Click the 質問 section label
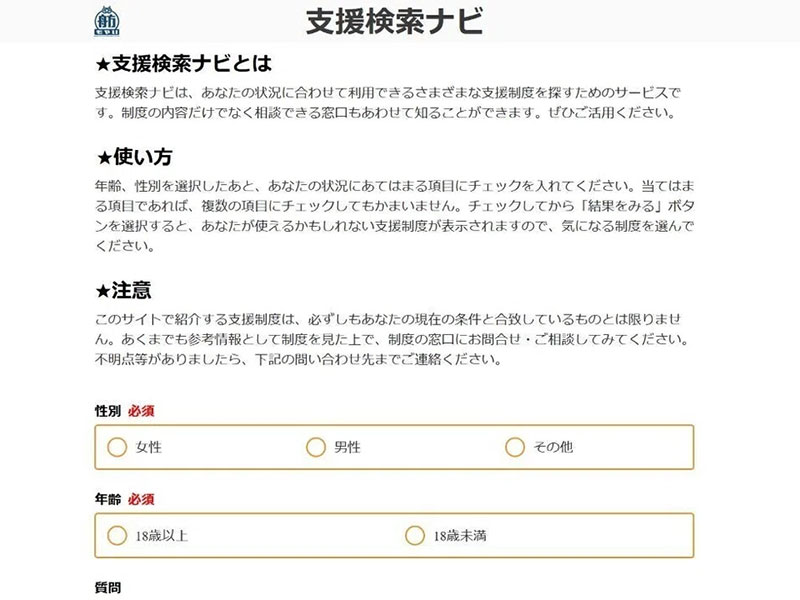 click(107, 588)
